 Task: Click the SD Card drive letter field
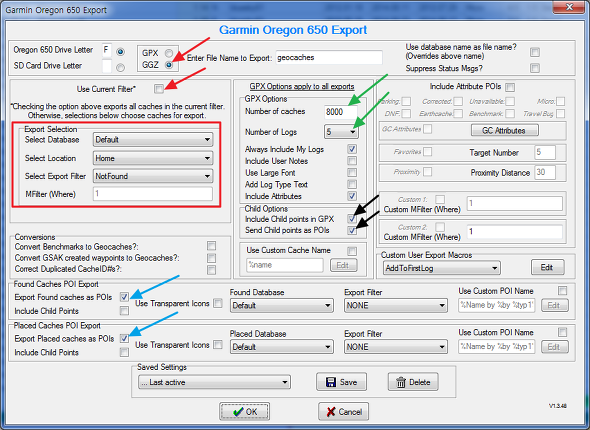point(107,66)
